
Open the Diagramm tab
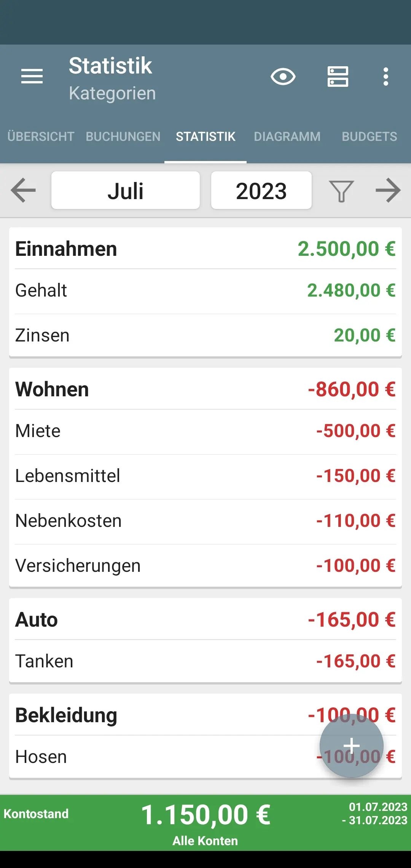pyautogui.click(x=287, y=137)
